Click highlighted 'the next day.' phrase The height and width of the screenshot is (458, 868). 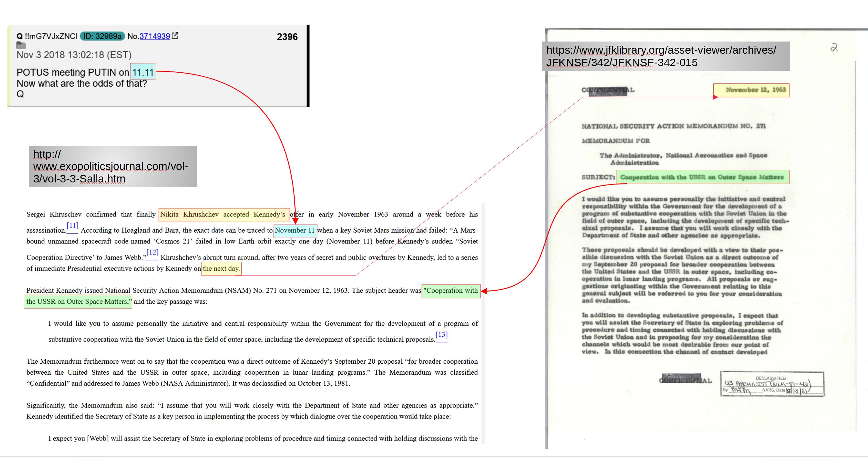click(x=221, y=269)
